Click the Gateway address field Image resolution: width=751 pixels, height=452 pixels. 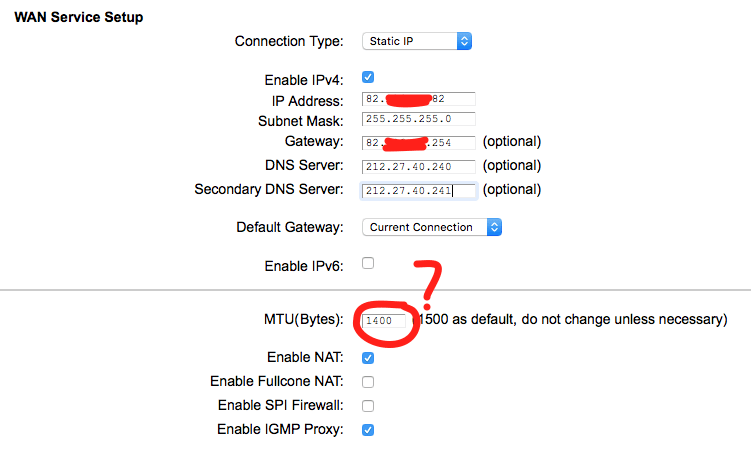[418, 141]
